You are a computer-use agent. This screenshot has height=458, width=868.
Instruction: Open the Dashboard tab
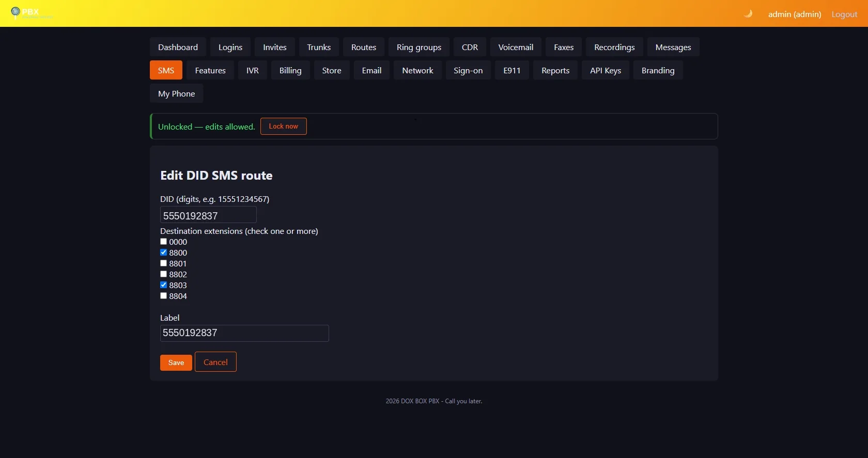pyautogui.click(x=178, y=47)
